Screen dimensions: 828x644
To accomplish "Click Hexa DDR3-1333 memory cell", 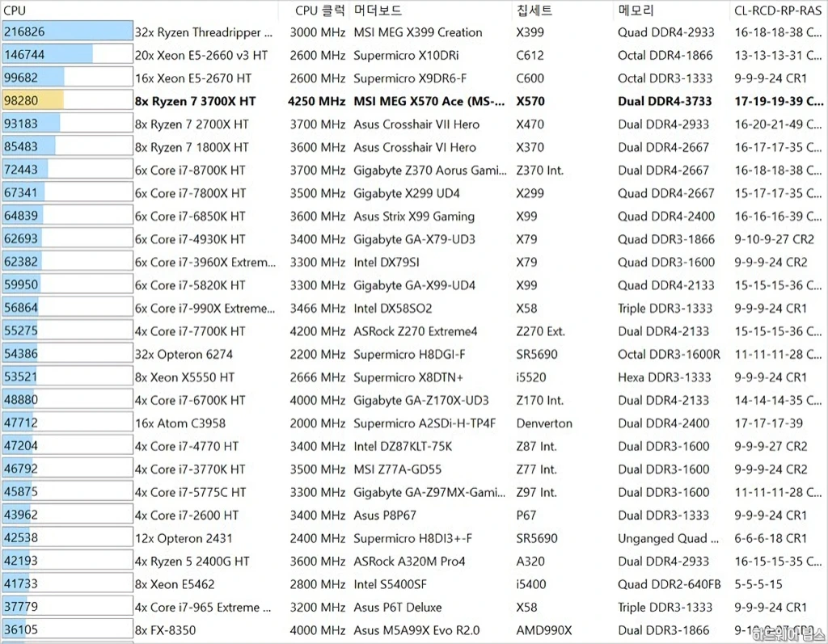I will (665, 377).
